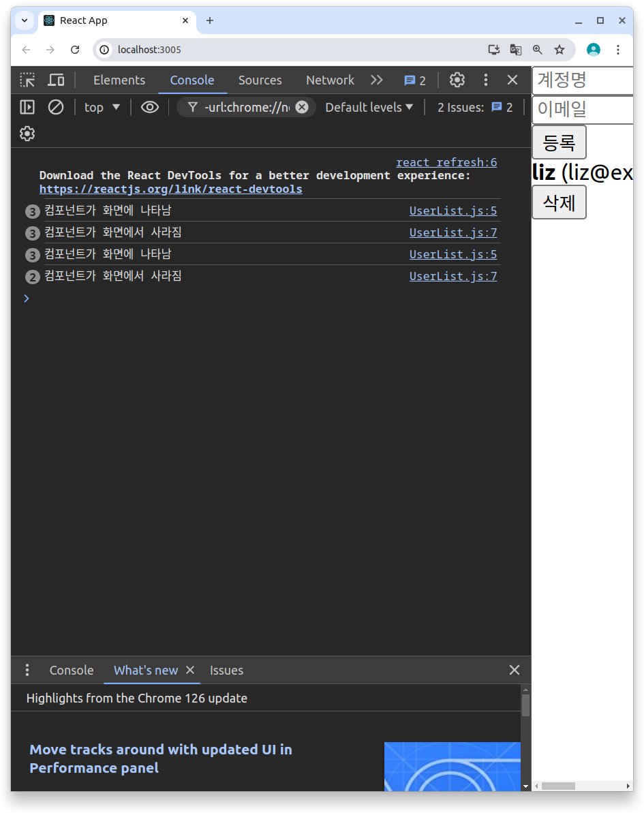Image resolution: width=644 pixels, height=813 pixels.
Task: Select the What's new drawer tab
Action: 146,671
